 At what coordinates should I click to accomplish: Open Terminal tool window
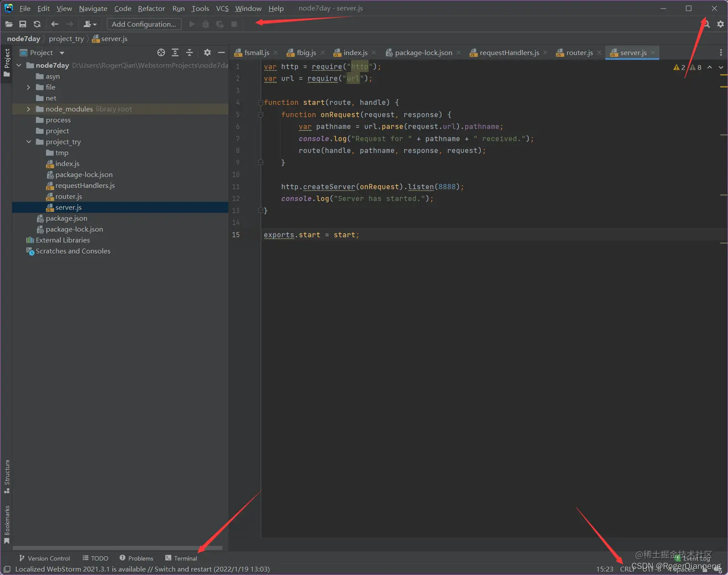(x=181, y=558)
